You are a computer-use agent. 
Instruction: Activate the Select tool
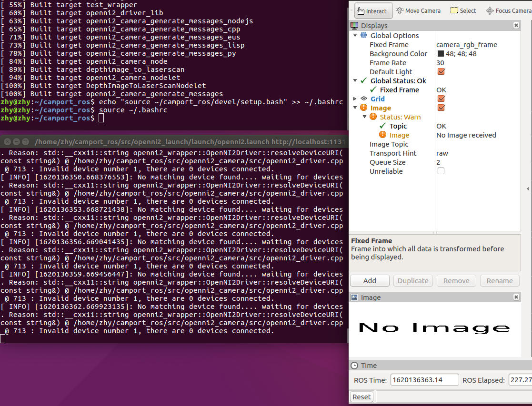click(463, 10)
